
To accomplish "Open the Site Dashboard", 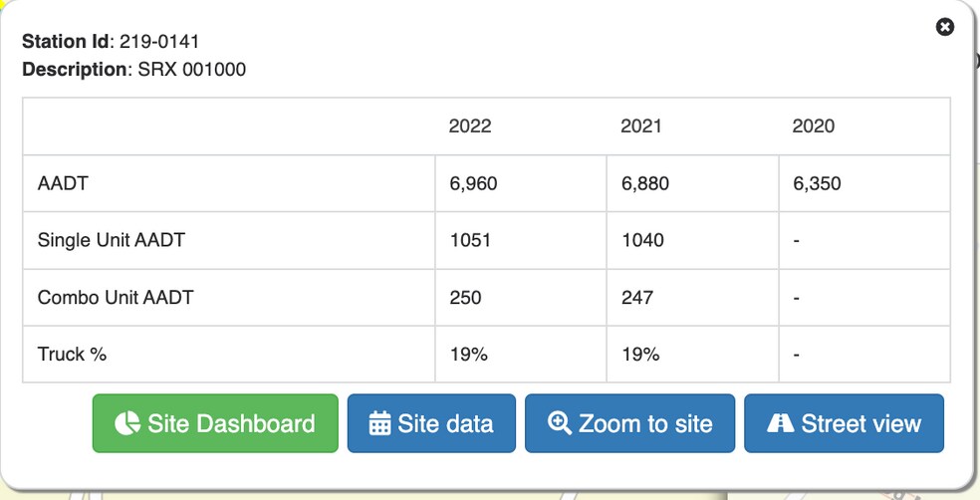I will pos(216,423).
